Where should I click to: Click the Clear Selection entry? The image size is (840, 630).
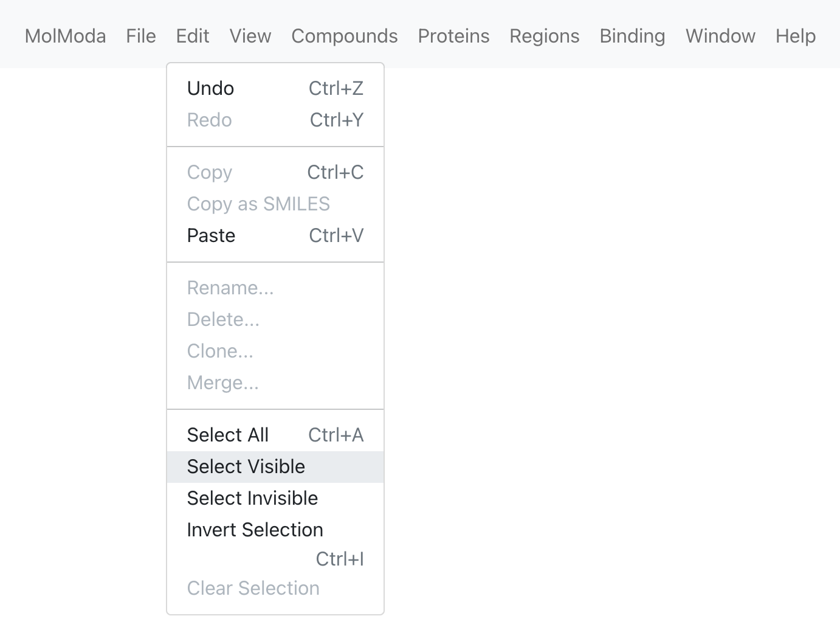tap(275, 588)
